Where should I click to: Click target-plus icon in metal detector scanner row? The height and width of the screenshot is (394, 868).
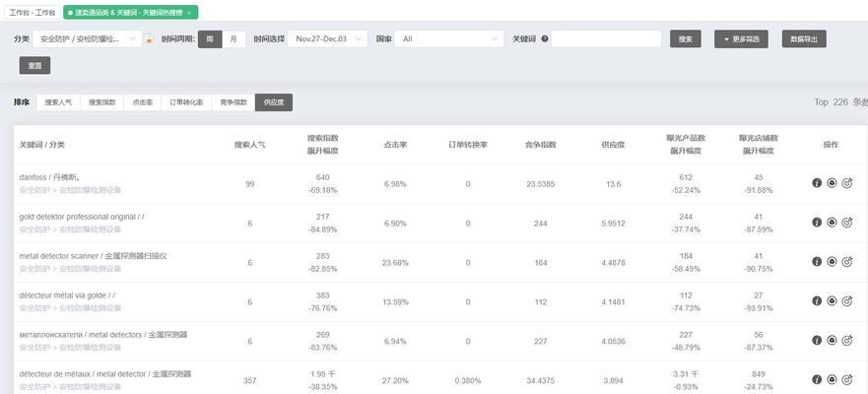847,262
